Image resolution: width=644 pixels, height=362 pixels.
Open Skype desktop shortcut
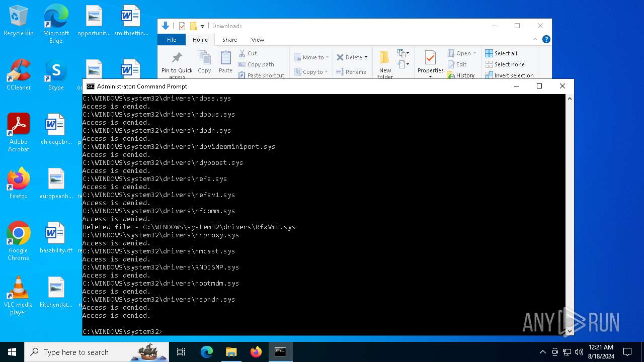click(56, 75)
